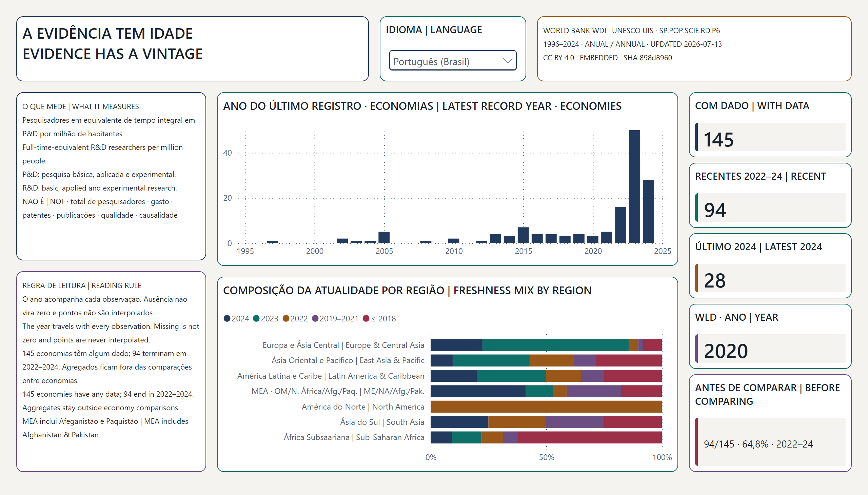Viewport: 868px width, 495px height.
Task: Click the 2024 bar in latest record chart
Action: point(648,212)
